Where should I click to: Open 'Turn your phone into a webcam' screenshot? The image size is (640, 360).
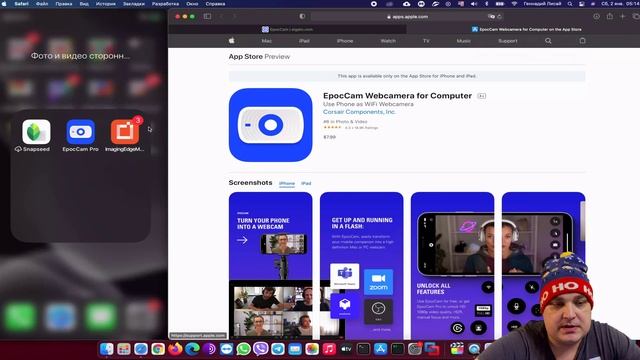pyautogui.click(x=271, y=266)
